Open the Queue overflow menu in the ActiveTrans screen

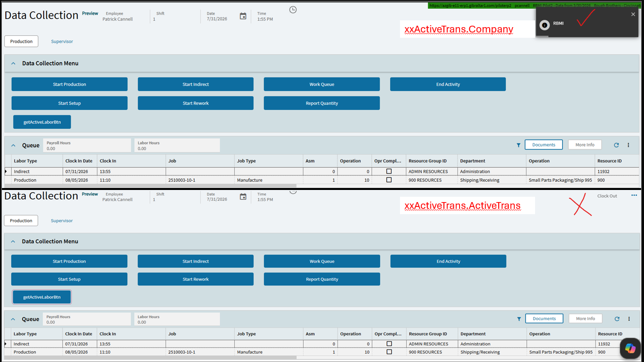point(629,319)
